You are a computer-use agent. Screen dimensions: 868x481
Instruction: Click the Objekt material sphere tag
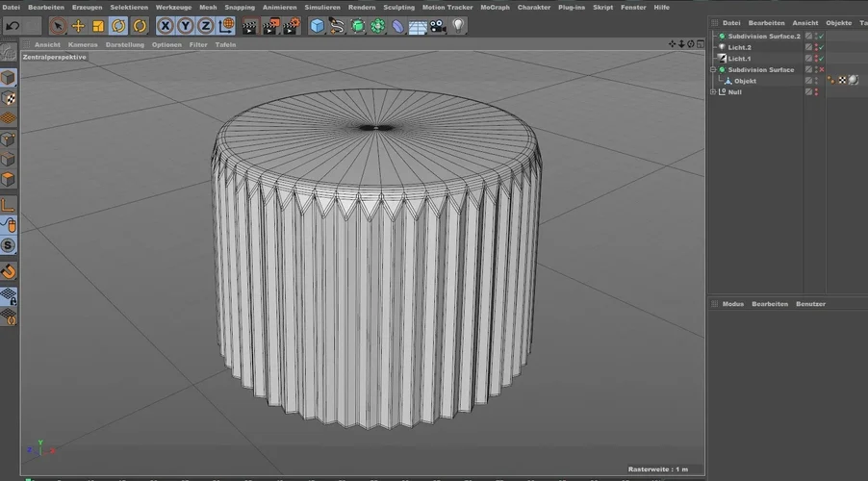[854, 81]
